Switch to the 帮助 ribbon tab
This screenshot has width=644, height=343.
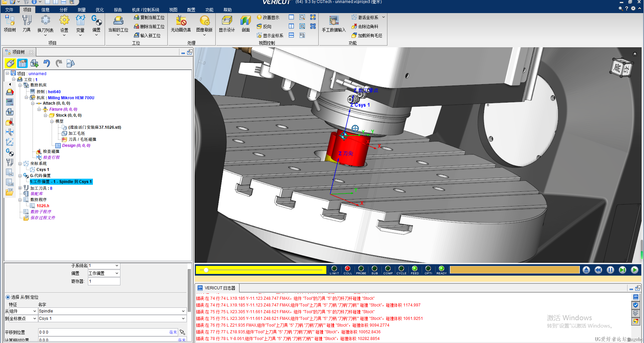point(227,10)
